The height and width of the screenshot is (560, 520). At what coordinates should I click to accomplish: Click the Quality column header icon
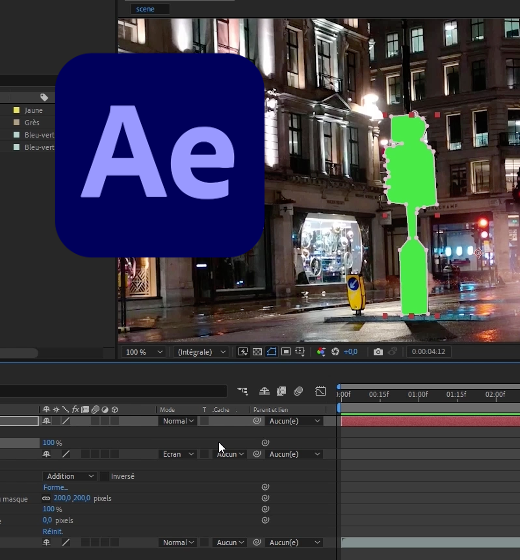pyautogui.click(x=65, y=410)
